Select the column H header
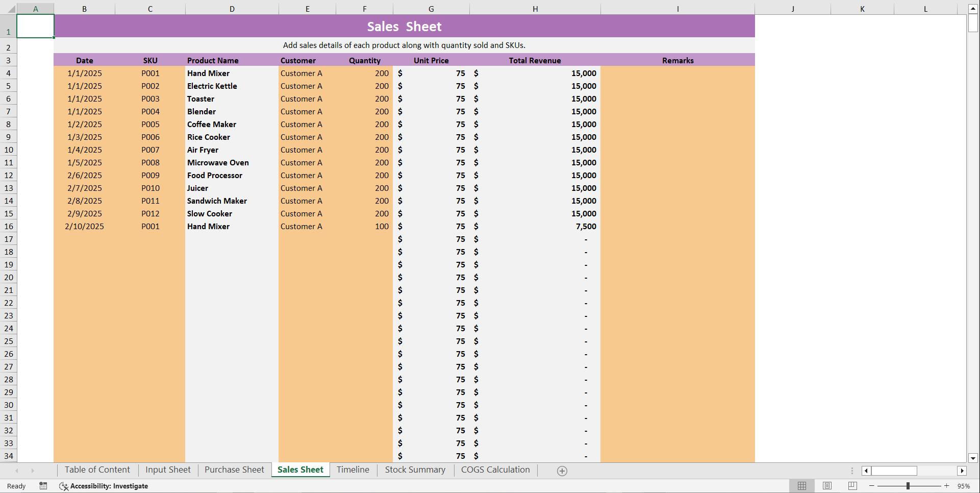Viewport: 980px width, 493px height. (535, 9)
